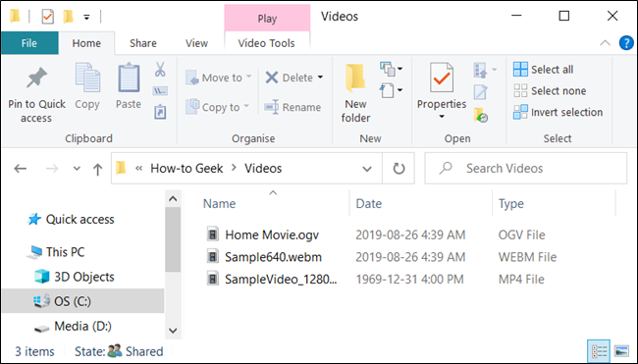Image resolution: width=638 pixels, height=364 pixels.
Task: Click the SampleVideo_1280 file icon
Action: [212, 279]
